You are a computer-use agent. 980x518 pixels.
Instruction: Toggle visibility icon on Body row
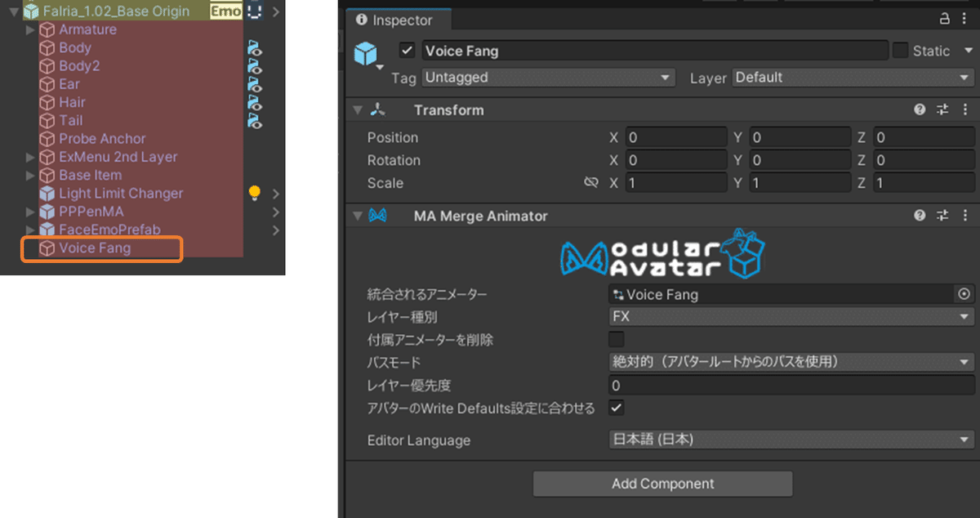255,48
